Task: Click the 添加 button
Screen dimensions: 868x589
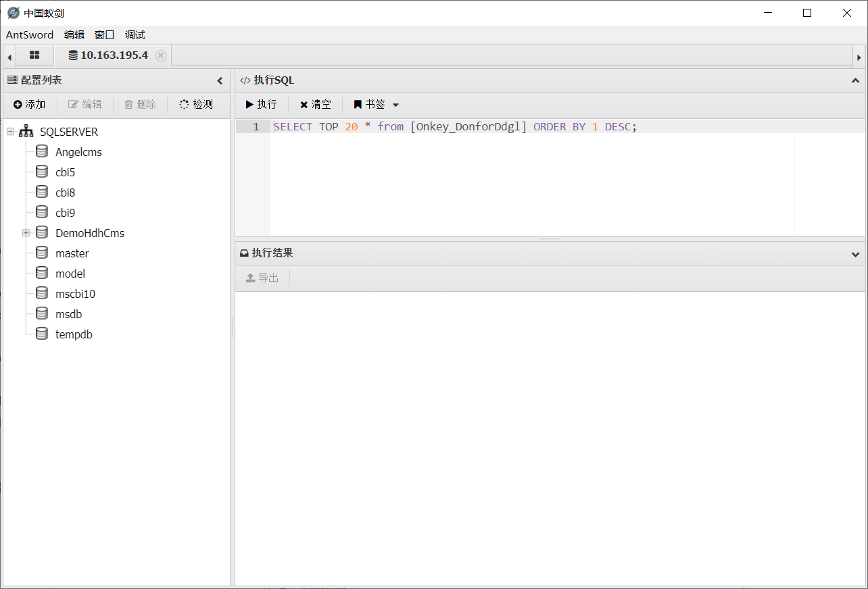Action: pyautogui.click(x=30, y=104)
